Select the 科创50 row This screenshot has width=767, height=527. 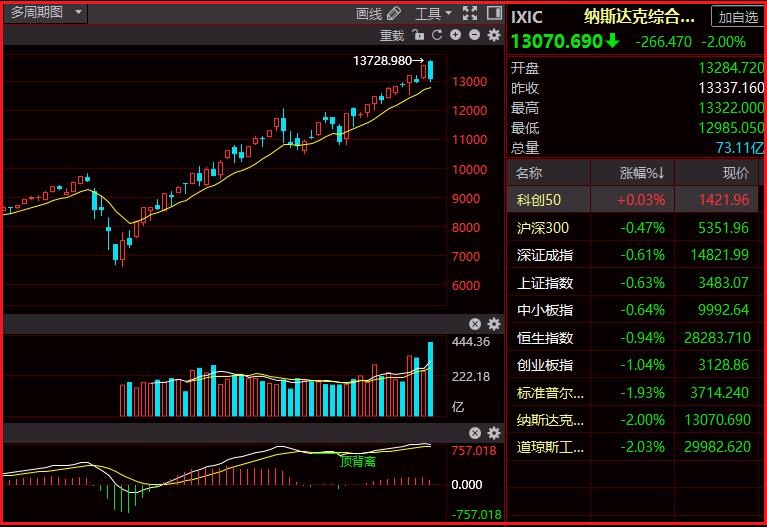point(632,200)
